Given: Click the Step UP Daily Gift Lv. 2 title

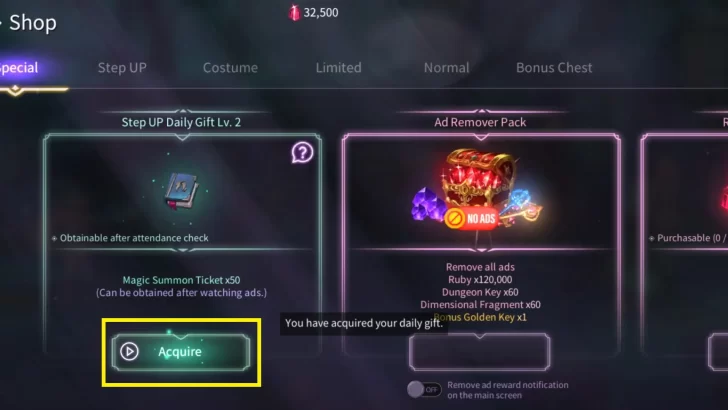Looking at the screenshot, I should 181,122.
